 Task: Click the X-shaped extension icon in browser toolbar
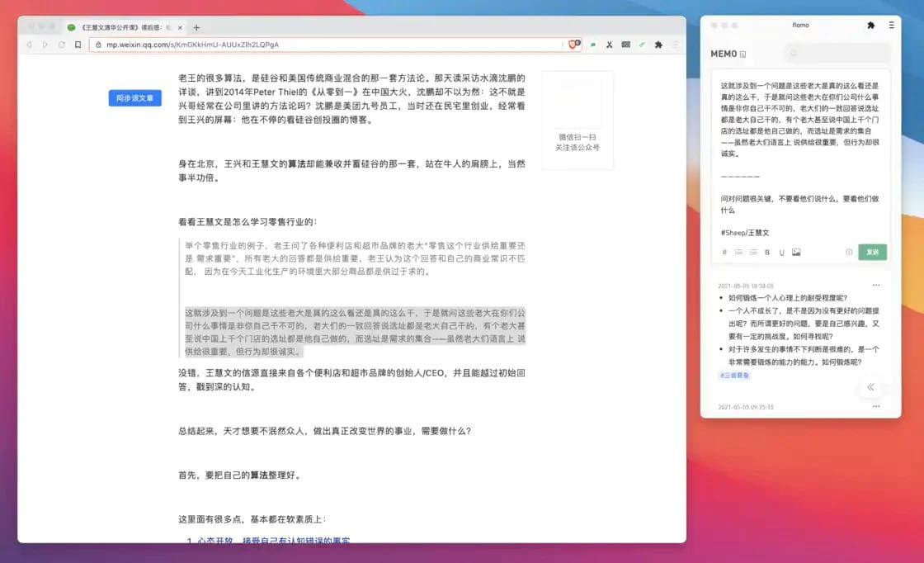pos(610,45)
